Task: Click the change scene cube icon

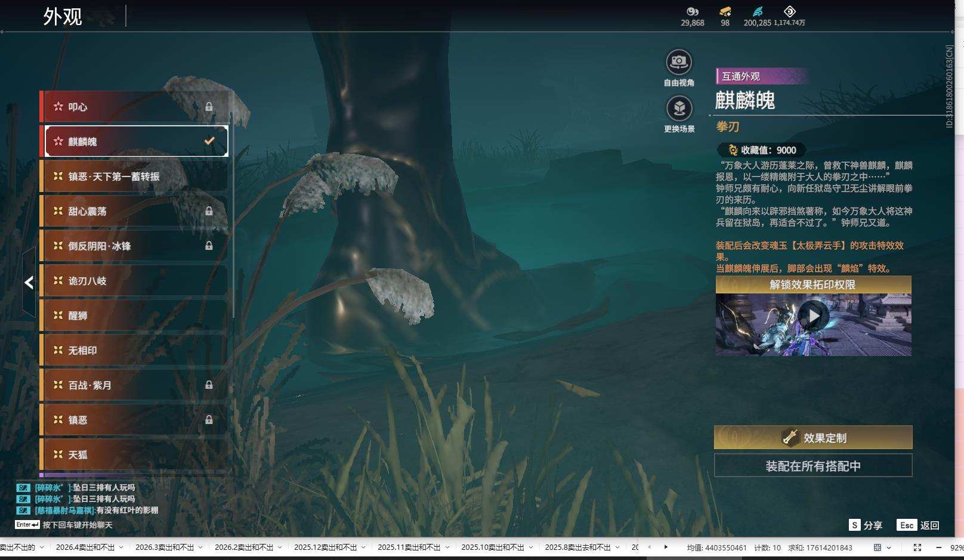Action: (x=679, y=109)
